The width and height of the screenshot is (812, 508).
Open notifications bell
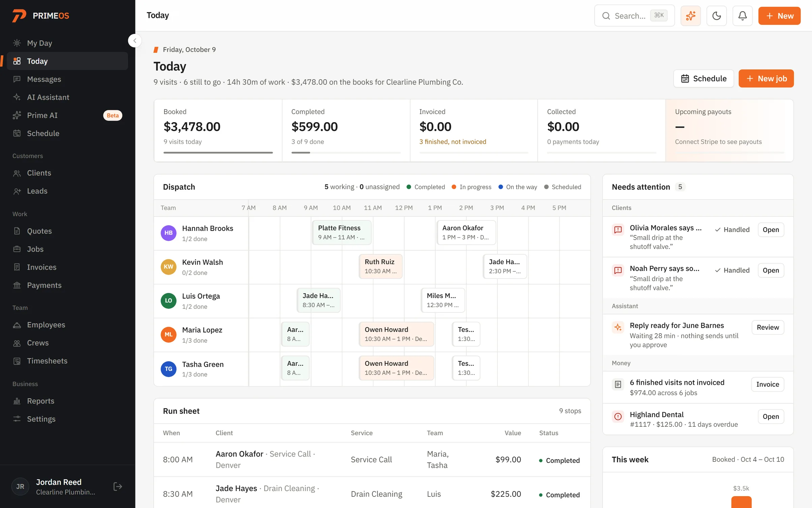pos(742,16)
